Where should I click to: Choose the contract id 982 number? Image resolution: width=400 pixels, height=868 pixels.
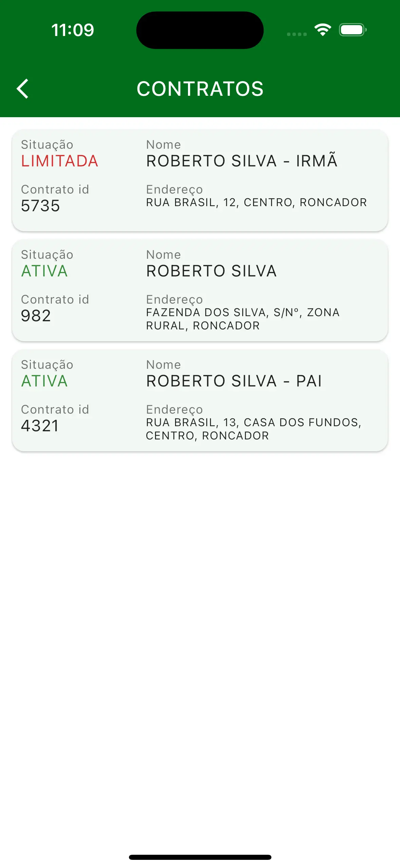click(36, 316)
